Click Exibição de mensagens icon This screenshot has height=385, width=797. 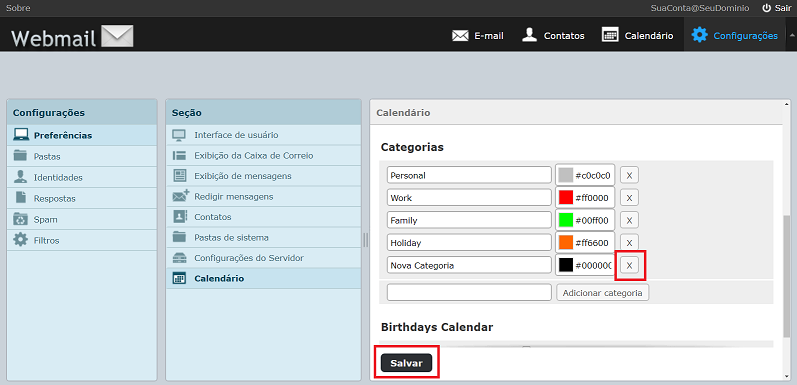(179, 176)
